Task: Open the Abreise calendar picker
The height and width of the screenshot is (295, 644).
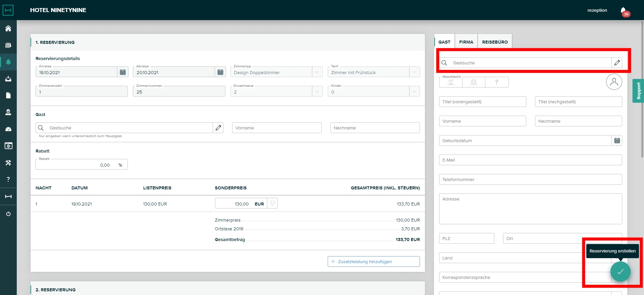Action: tap(220, 72)
